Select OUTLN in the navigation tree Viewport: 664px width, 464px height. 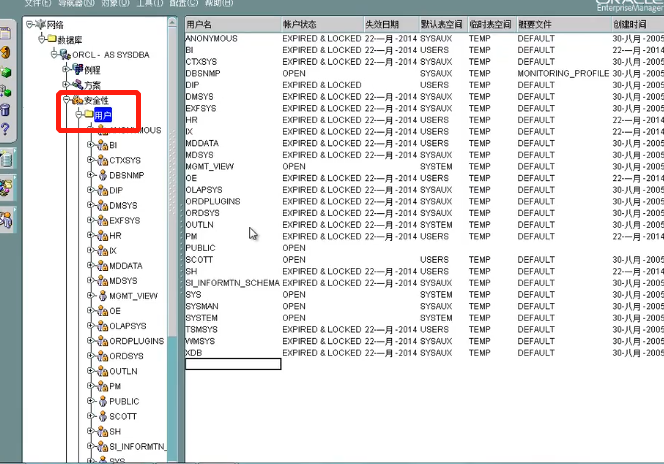123,371
